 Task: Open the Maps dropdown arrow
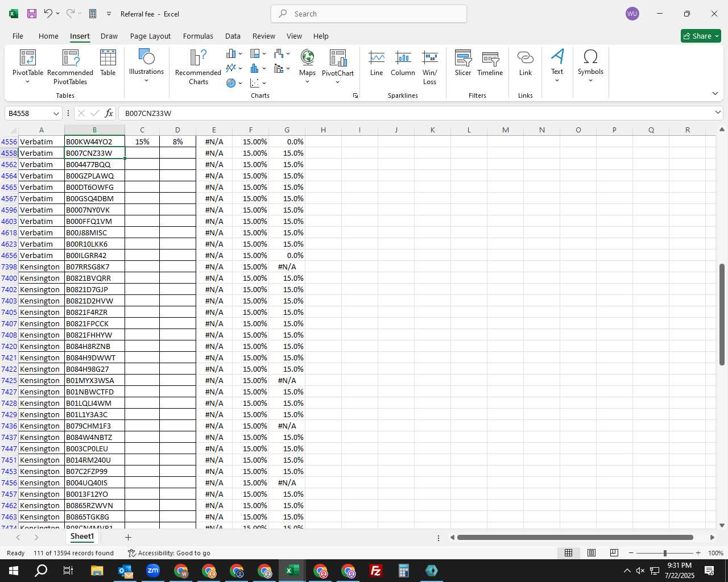coord(307,82)
